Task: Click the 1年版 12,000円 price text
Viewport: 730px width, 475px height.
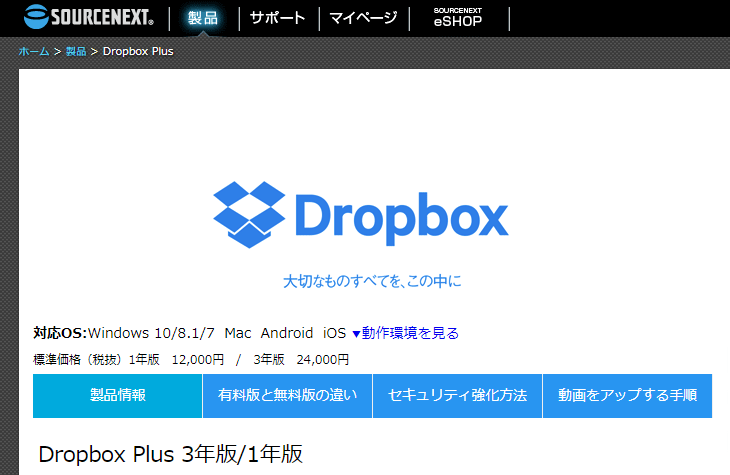Action: pyautogui.click(x=176, y=360)
